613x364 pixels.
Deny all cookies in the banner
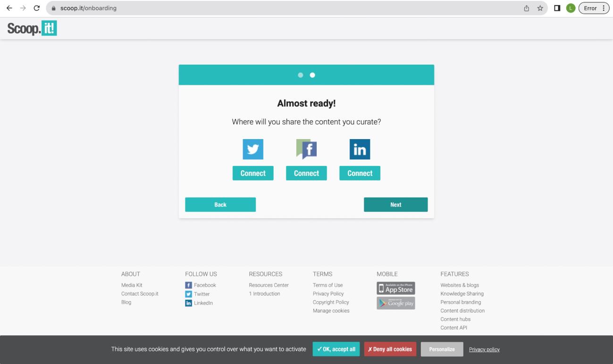click(x=390, y=349)
